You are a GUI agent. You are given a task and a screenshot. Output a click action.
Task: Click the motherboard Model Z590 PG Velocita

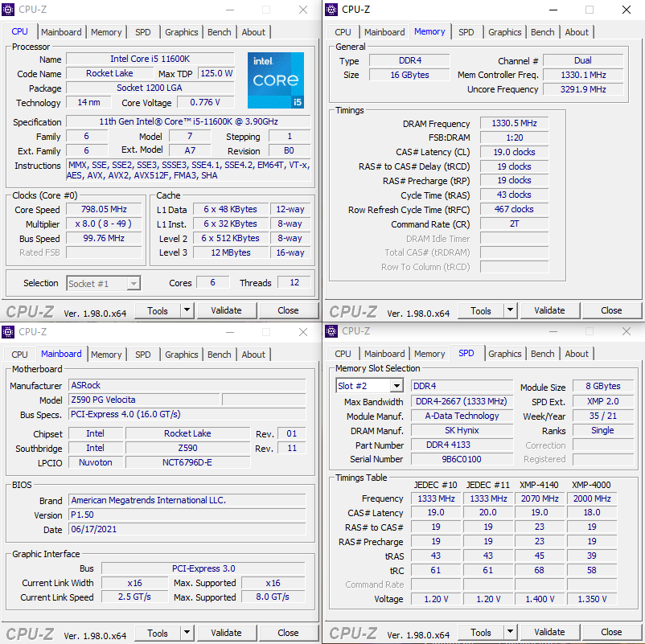pos(144,400)
